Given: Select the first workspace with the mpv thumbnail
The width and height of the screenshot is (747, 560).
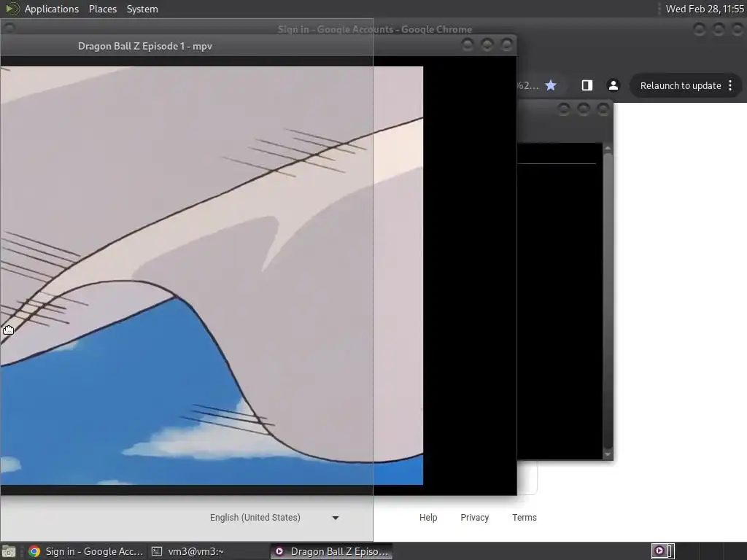Looking at the screenshot, I should pyautogui.click(x=662, y=551).
